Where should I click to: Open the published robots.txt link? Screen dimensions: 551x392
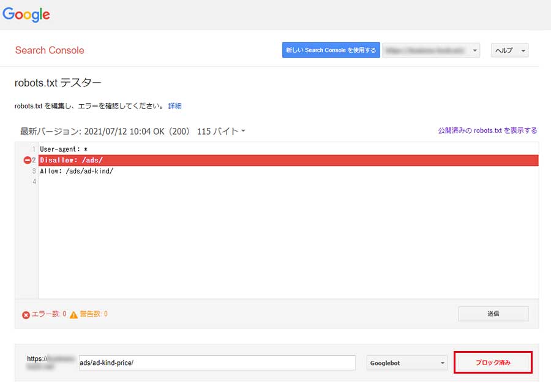click(x=487, y=130)
